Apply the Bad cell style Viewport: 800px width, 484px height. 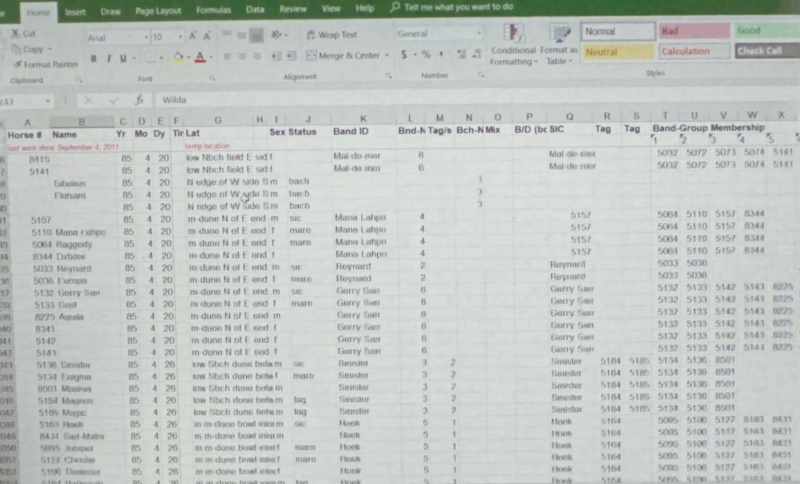click(694, 31)
